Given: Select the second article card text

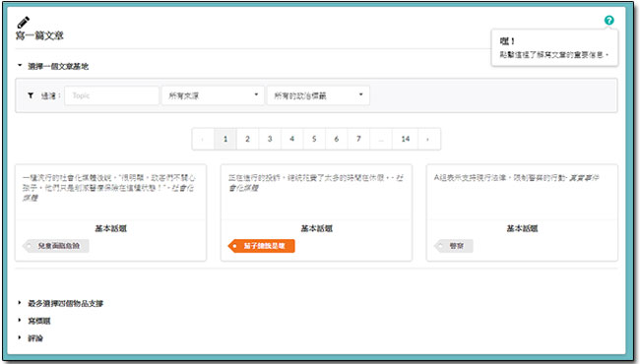Looking at the screenshot, I should tap(315, 182).
